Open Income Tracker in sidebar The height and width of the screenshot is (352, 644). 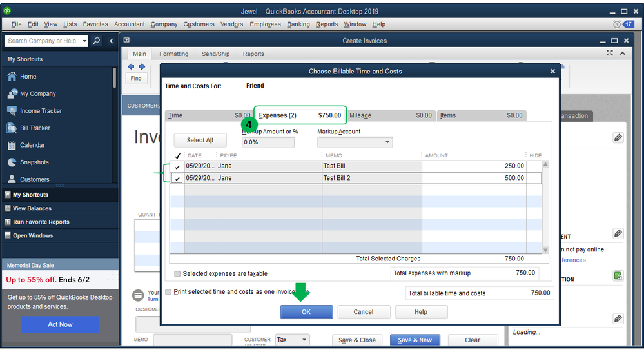click(35, 111)
